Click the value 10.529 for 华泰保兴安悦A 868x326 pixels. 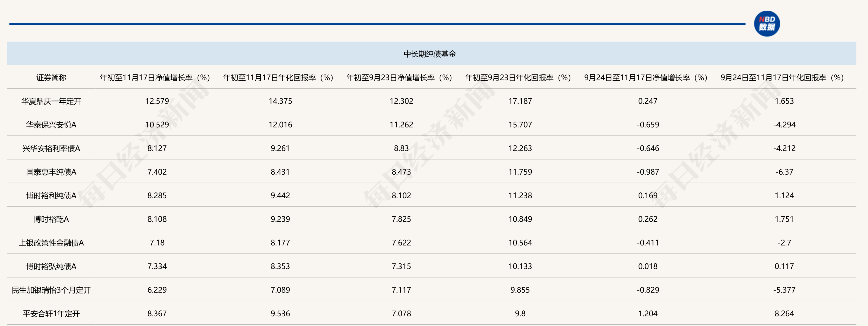point(157,125)
